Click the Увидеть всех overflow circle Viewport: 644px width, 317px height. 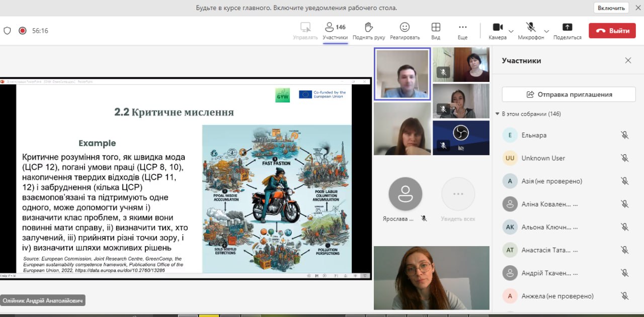458,194
